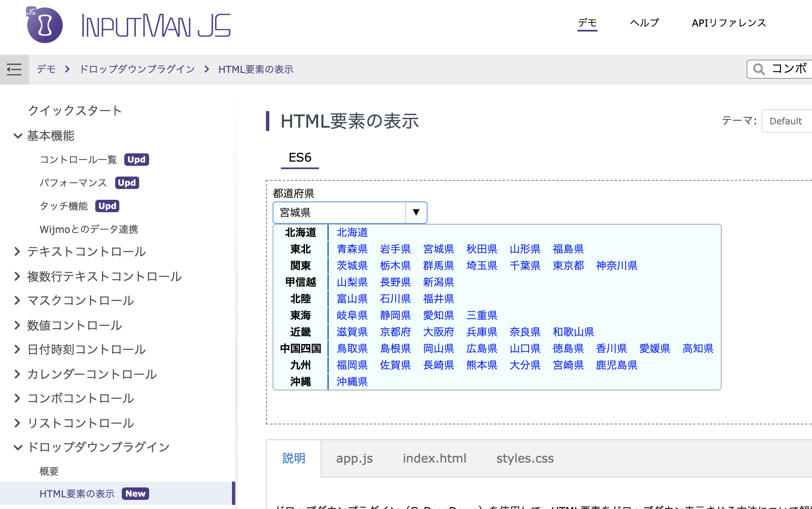Select 福岡県 from the dropdown
812x509 pixels.
tap(352, 365)
